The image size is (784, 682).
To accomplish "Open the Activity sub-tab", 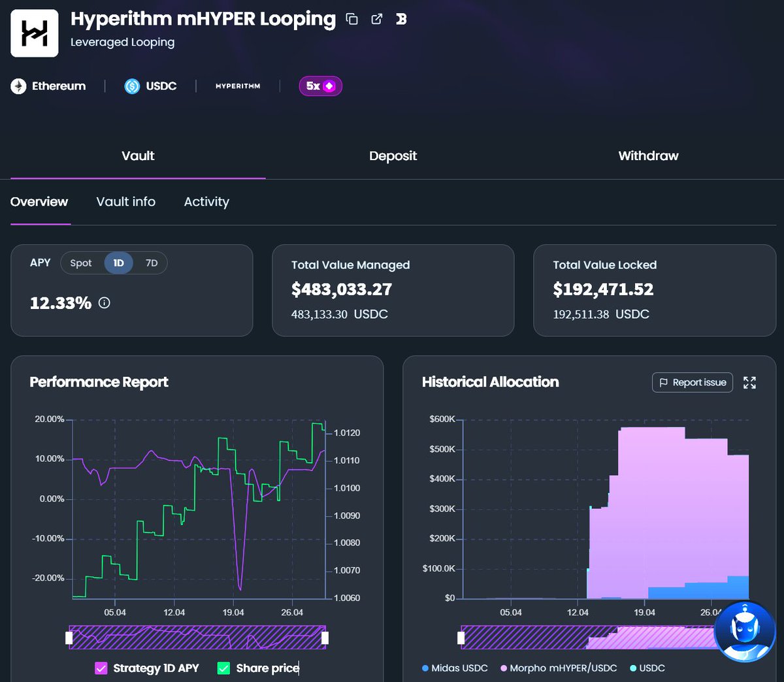I will [x=206, y=202].
